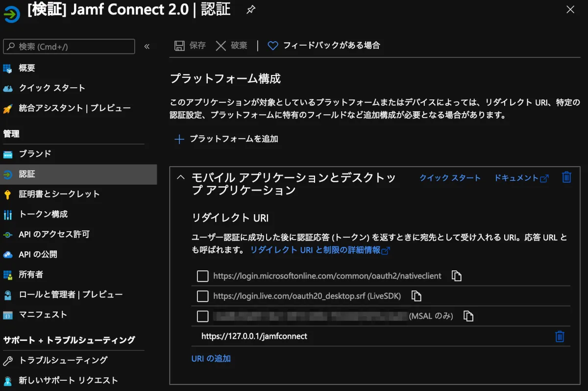Click the login.microsoftonline.com nativeclient URI text
Viewport: 588px width, 391px height.
coord(327,276)
